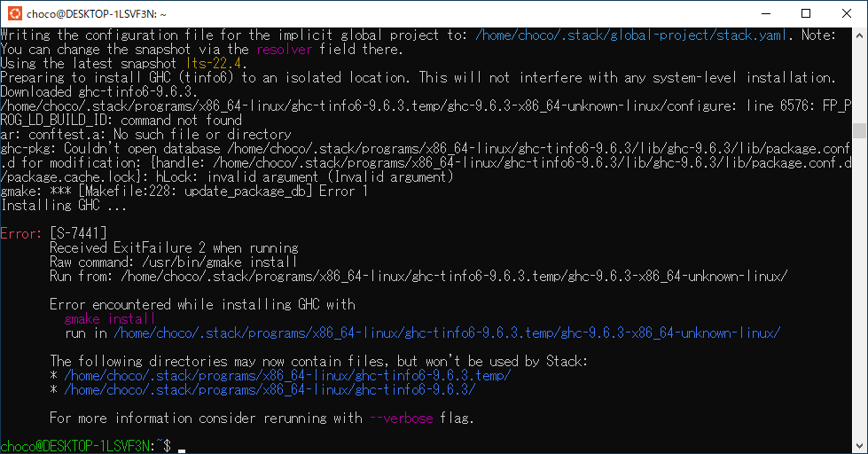Click the '--verbose' flag text
This screenshot has height=454, width=868.
click(402, 418)
